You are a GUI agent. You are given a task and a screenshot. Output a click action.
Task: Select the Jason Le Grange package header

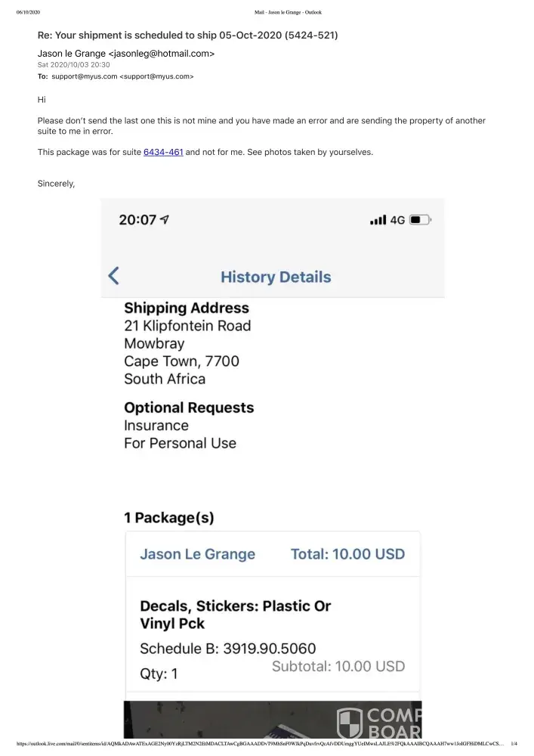[198, 554]
